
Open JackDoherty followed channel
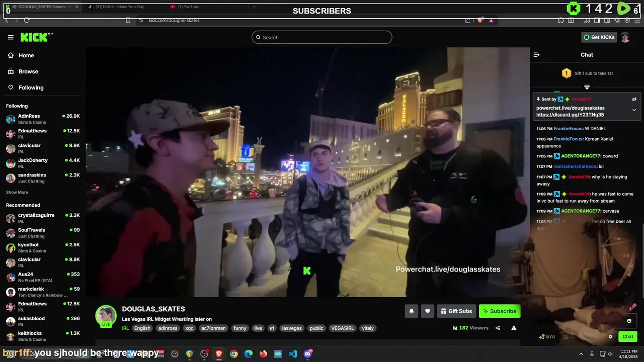tap(43, 163)
